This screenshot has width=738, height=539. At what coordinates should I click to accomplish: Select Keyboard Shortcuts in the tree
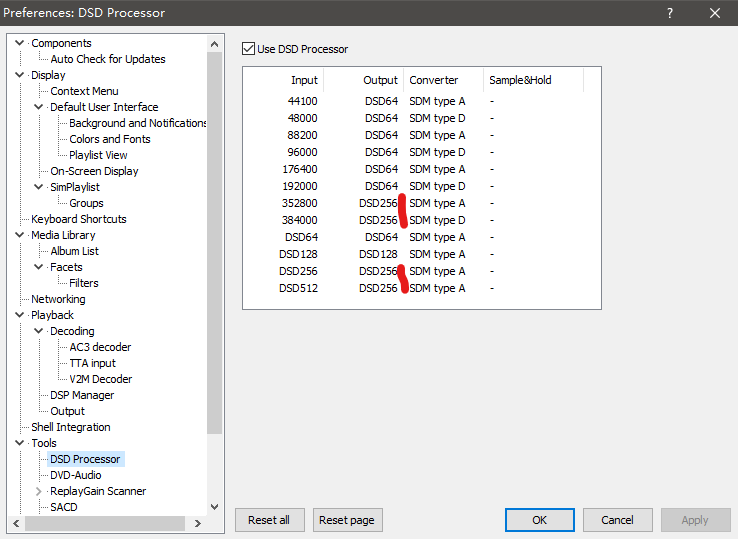click(78, 219)
